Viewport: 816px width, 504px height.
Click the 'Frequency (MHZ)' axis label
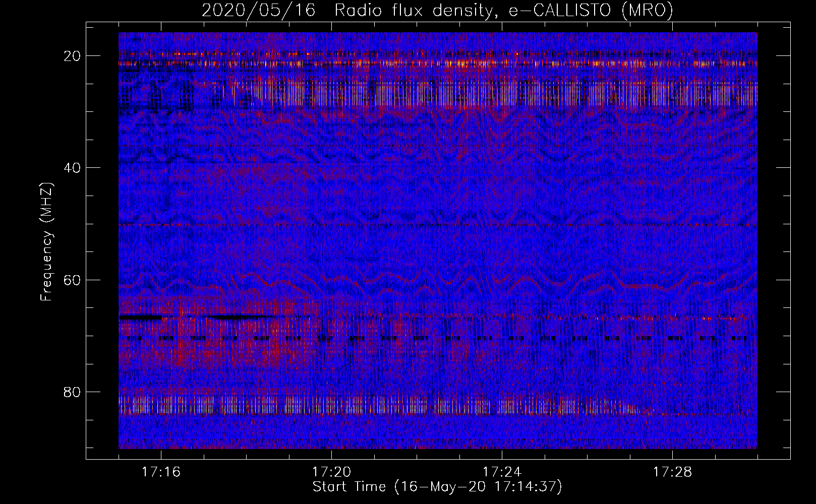[46, 242]
